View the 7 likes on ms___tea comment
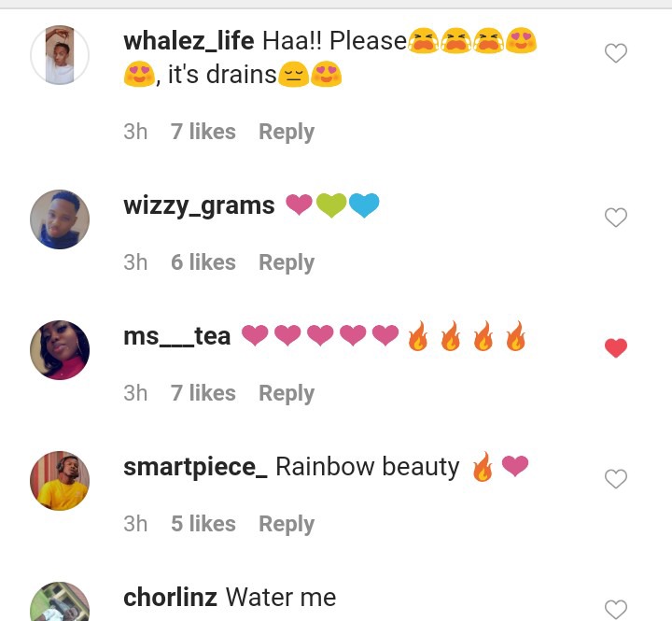The image size is (672, 621). [203, 393]
